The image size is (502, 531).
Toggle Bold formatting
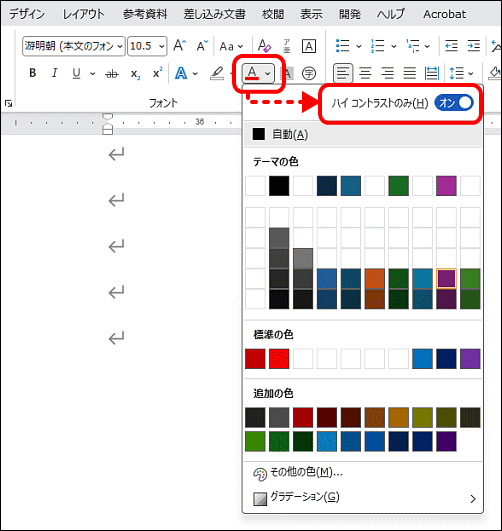click(x=33, y=73)
